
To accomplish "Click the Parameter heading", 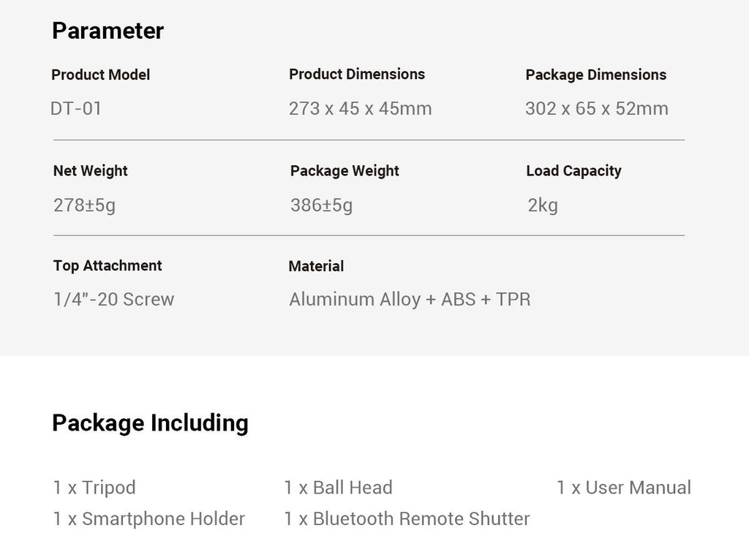I will [108, 31].
